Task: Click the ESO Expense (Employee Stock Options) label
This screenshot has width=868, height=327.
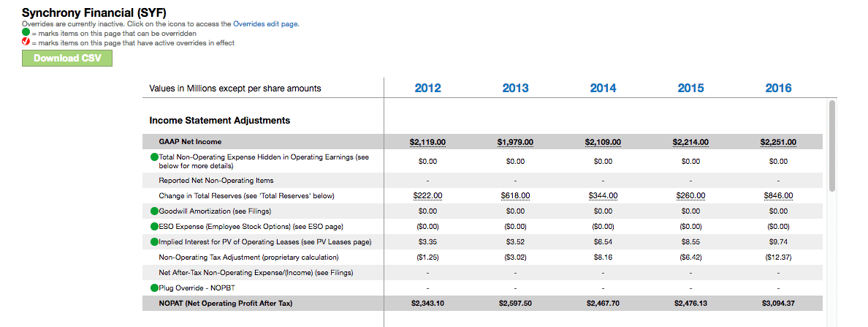Action: tap(251, 227)
